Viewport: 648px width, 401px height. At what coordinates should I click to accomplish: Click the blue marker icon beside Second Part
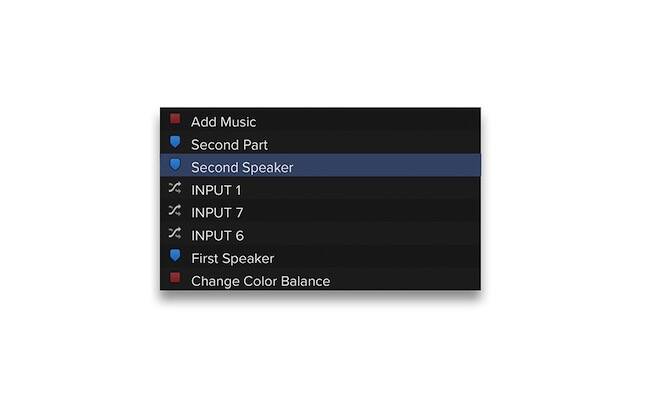175,142
